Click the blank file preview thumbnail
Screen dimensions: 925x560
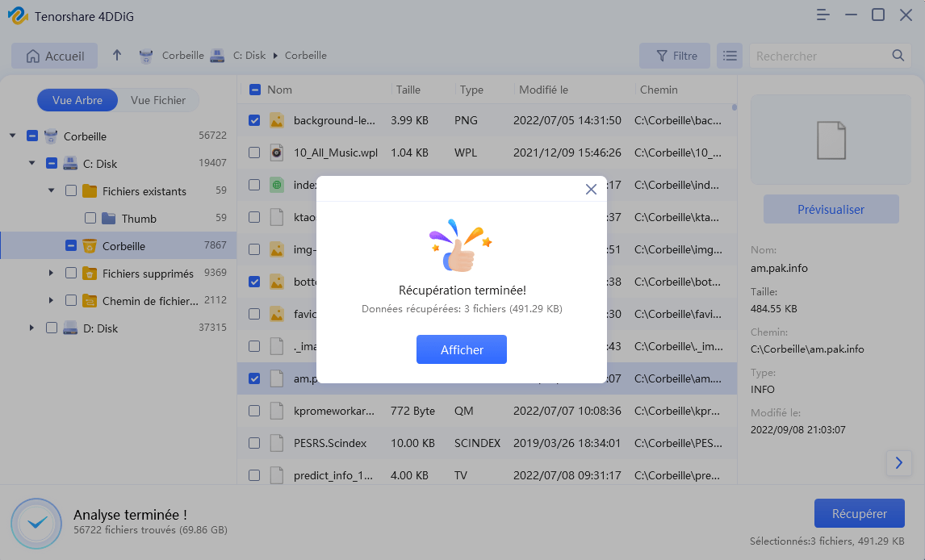(x=831, y=140)
